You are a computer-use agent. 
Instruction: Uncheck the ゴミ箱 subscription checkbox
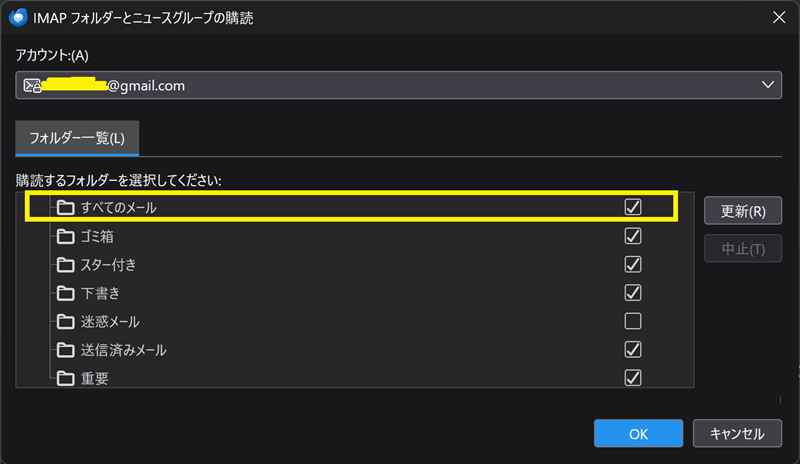tap(633, 236)
